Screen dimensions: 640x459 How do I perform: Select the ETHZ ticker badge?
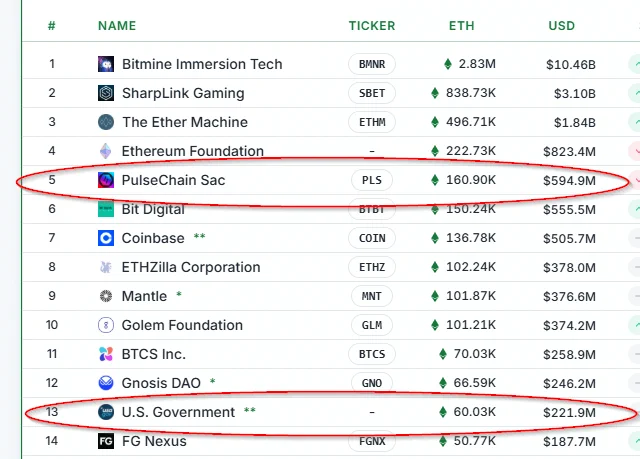(x=372, y=267)
